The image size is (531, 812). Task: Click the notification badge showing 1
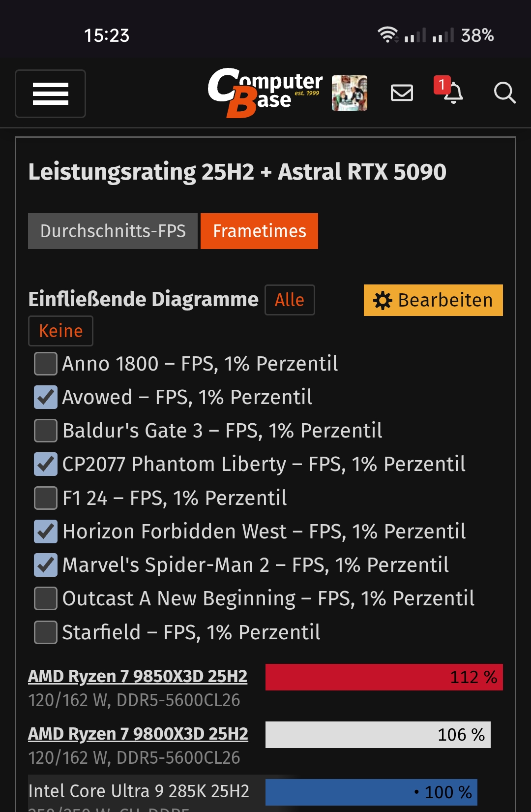[x=442, y=85]
